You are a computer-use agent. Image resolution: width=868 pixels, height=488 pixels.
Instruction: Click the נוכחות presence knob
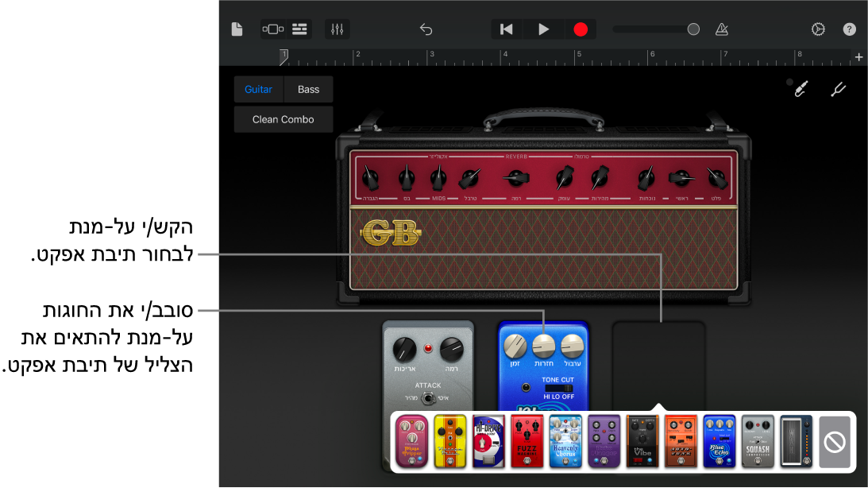coord(646,178)
